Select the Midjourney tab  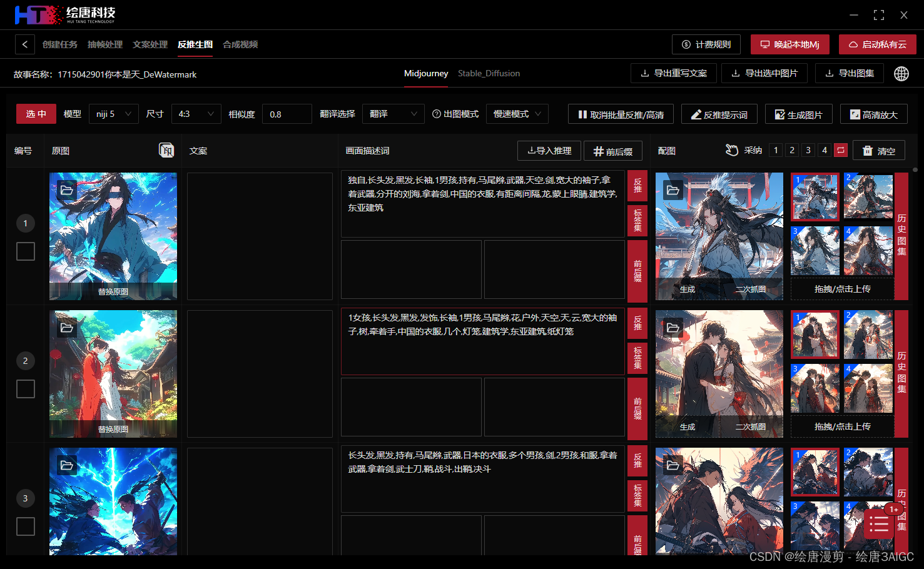click(426, 73)
